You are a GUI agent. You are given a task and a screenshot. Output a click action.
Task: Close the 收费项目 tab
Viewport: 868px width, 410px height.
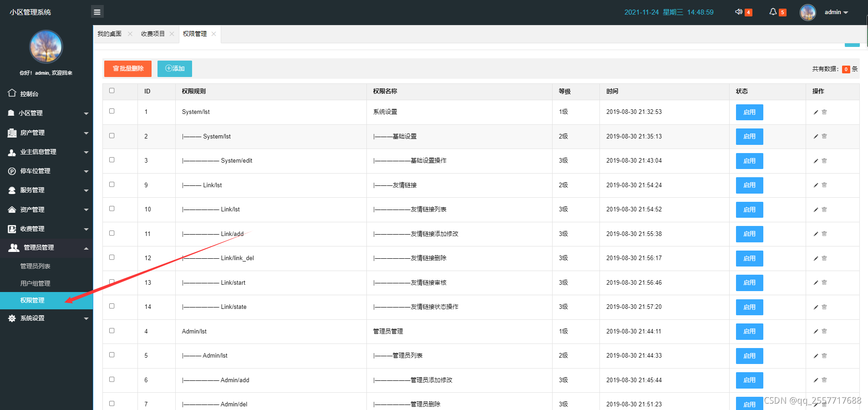pos(172,34)
